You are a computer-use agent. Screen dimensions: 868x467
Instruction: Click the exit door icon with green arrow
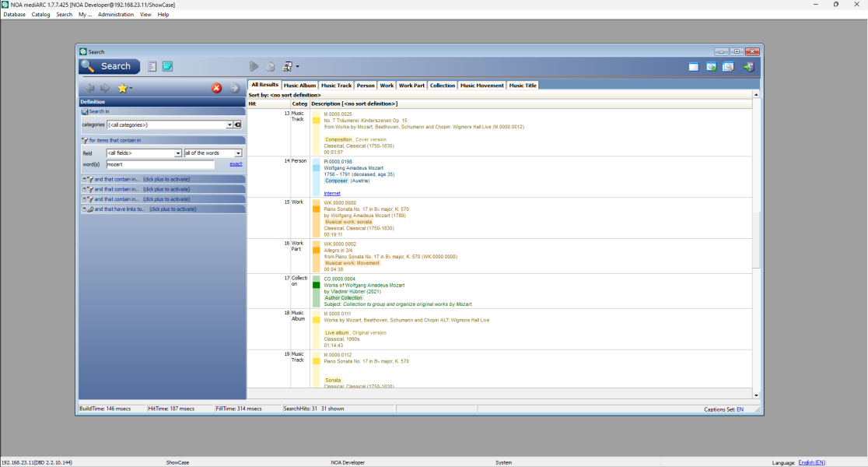pos(749,67)
